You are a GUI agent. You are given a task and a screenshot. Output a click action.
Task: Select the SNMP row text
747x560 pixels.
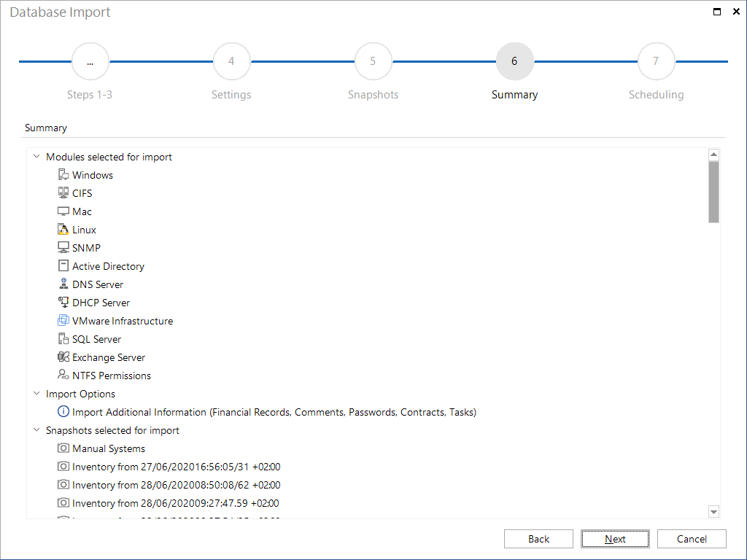coord(86,248)
